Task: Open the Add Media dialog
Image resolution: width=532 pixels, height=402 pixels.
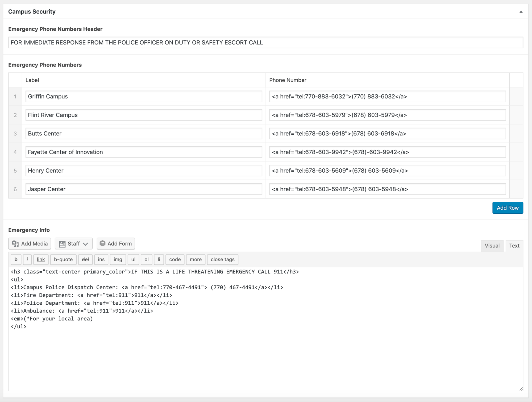Action: coord(30,243)
